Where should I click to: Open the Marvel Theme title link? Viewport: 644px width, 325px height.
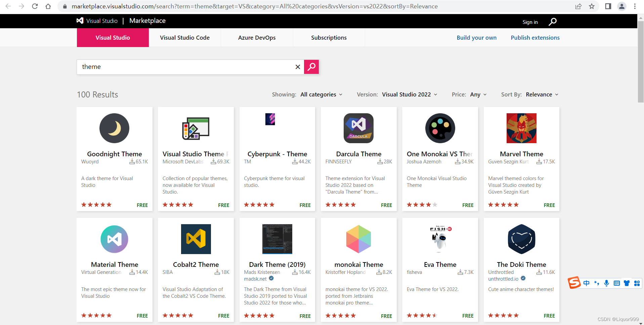point(521,154)
